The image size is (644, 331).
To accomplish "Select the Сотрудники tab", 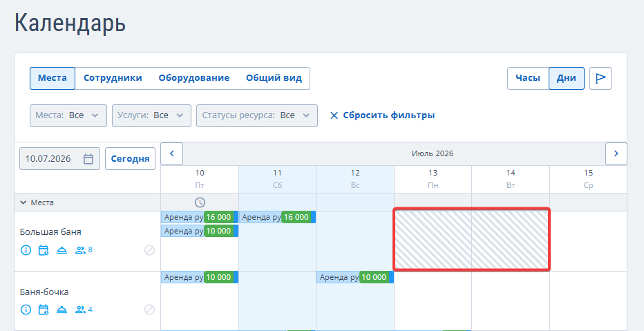I will (113, 78).
